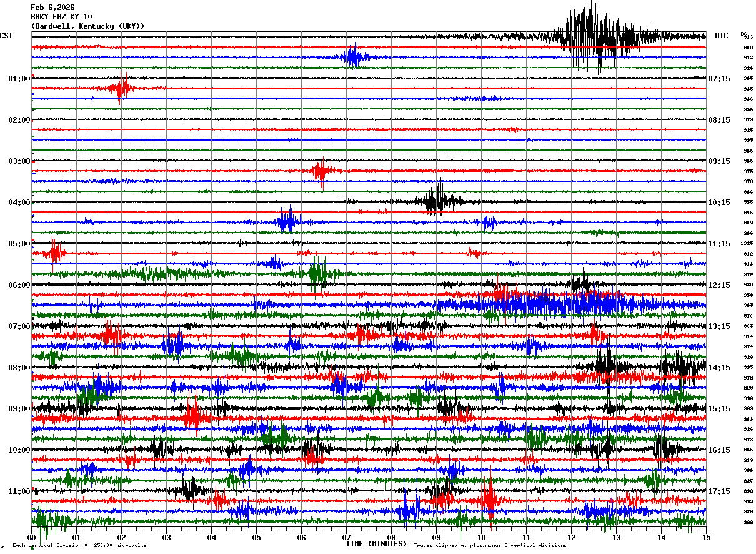
Task: Click the blue event burst near minute 7
Action: [x=354, y=58]
